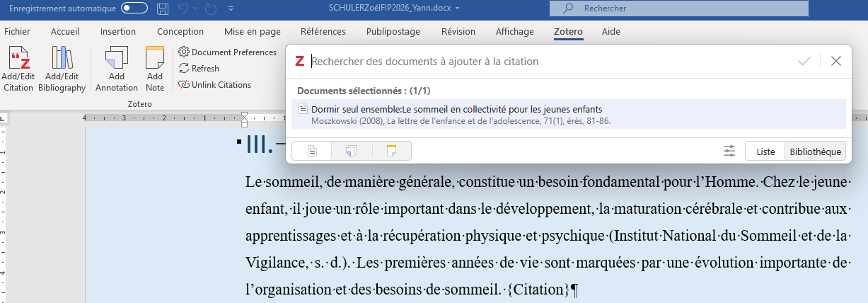Open the document title dropdown arrow

[458, 8]
